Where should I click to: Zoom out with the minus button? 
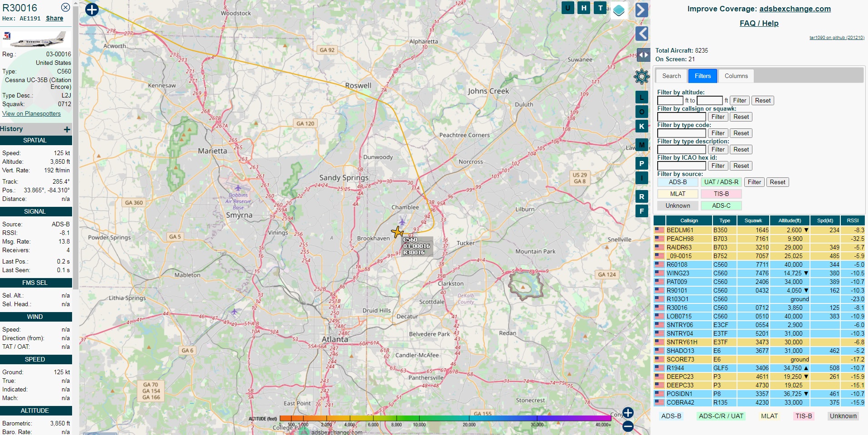tap(628, 426)
